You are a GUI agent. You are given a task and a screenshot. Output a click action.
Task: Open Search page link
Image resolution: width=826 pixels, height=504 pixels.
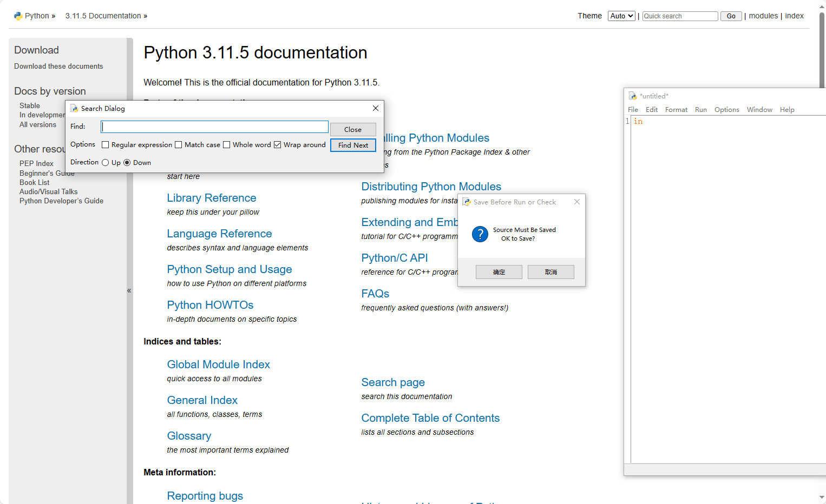(393, 382)
